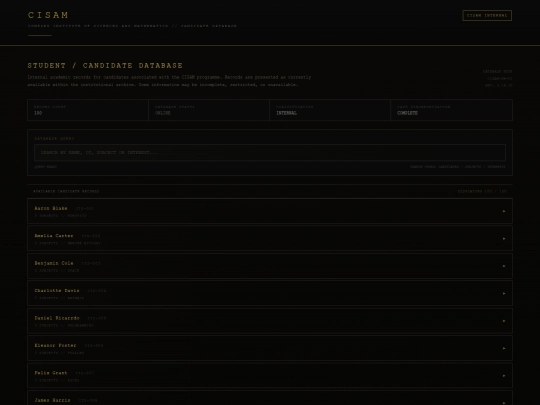Click the Classification value INTERNAL

point(287,113)
